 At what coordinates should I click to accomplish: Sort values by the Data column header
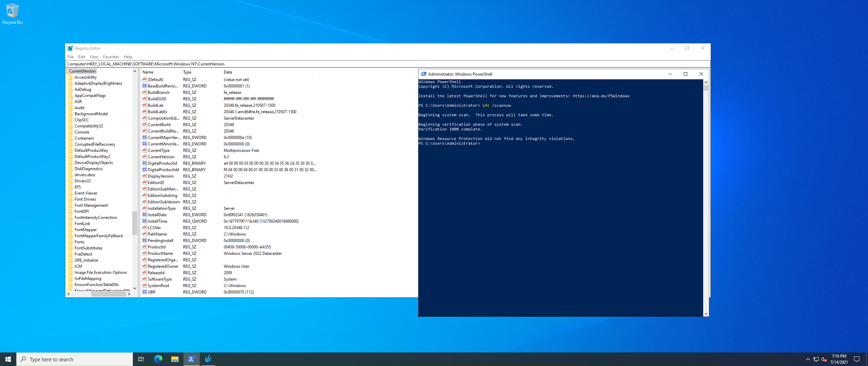pos(270,72)
